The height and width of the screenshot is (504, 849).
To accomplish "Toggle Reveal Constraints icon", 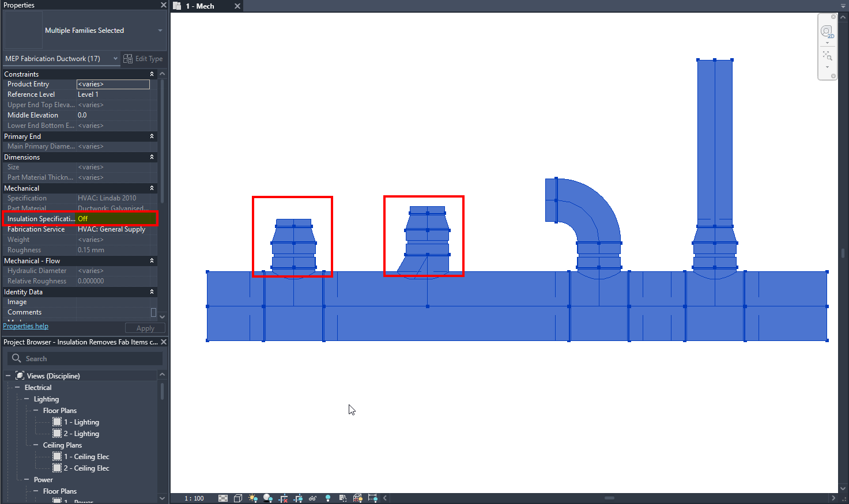I will coord(372,498).
